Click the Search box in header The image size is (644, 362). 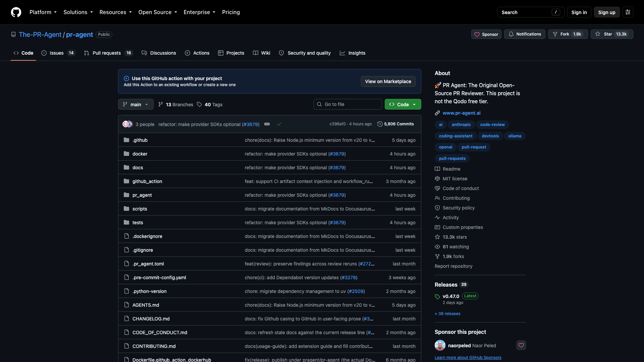531,12
